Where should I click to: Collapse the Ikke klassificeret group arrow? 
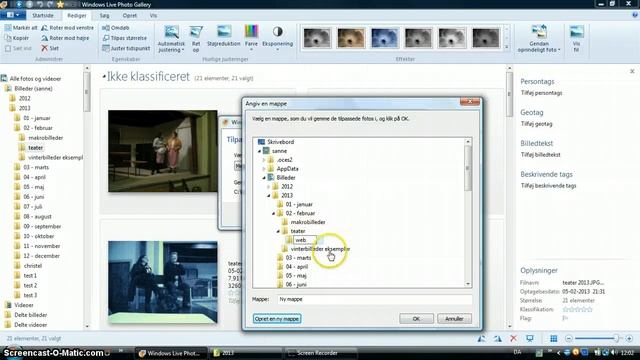104,76
